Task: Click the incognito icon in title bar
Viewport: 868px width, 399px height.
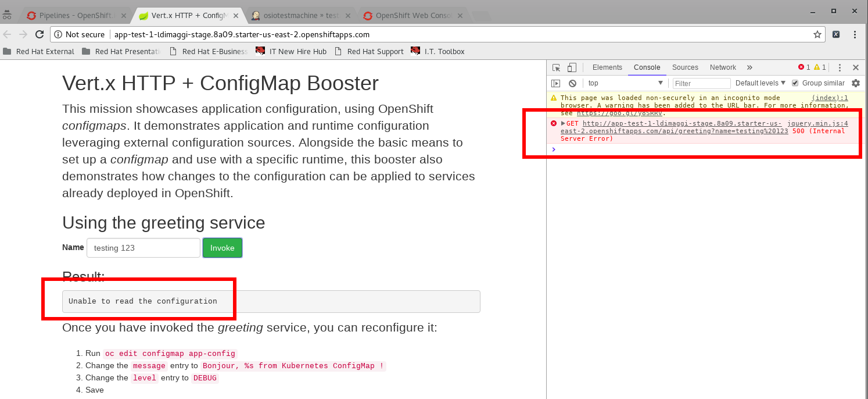Action: click(7, 16)
